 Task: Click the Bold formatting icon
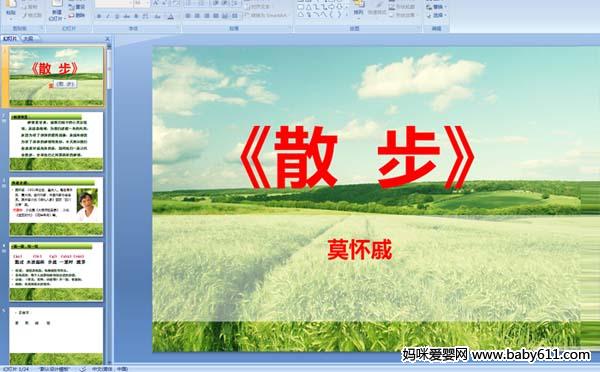click(x=99, y=16)
